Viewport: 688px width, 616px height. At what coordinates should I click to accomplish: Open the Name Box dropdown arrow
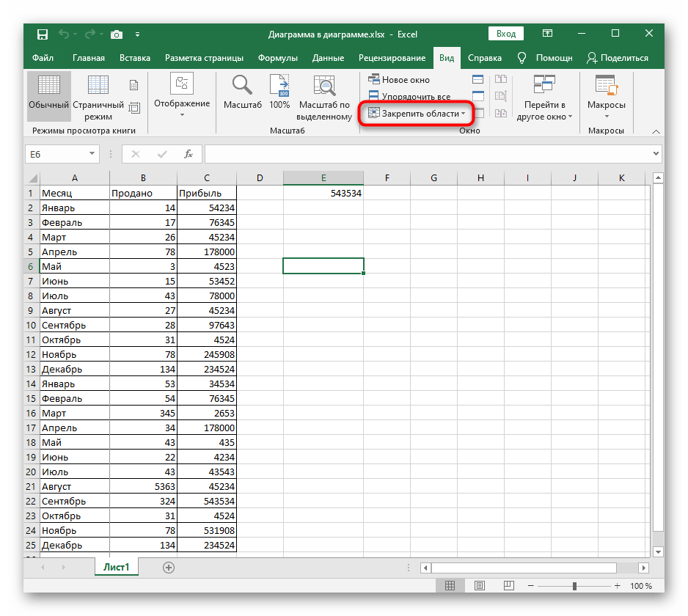(92, 153)
